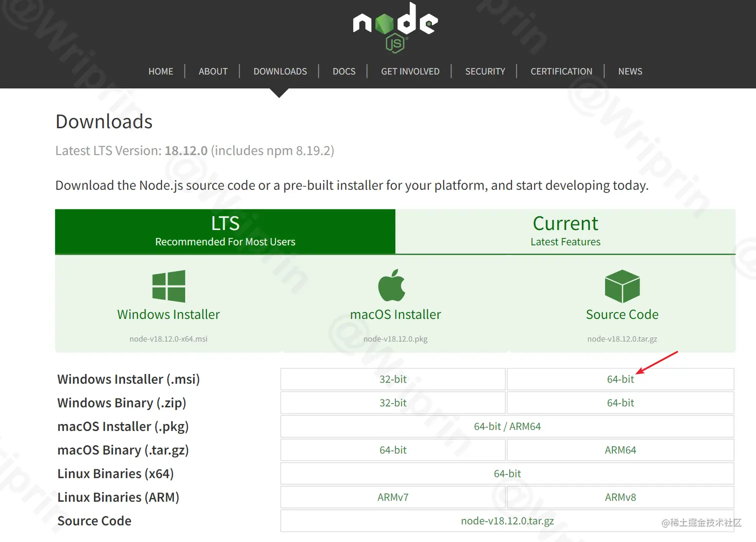Viewport: 756px width, 542px height.
Task: Open the GET INVOLVED page
Action: 410,71
